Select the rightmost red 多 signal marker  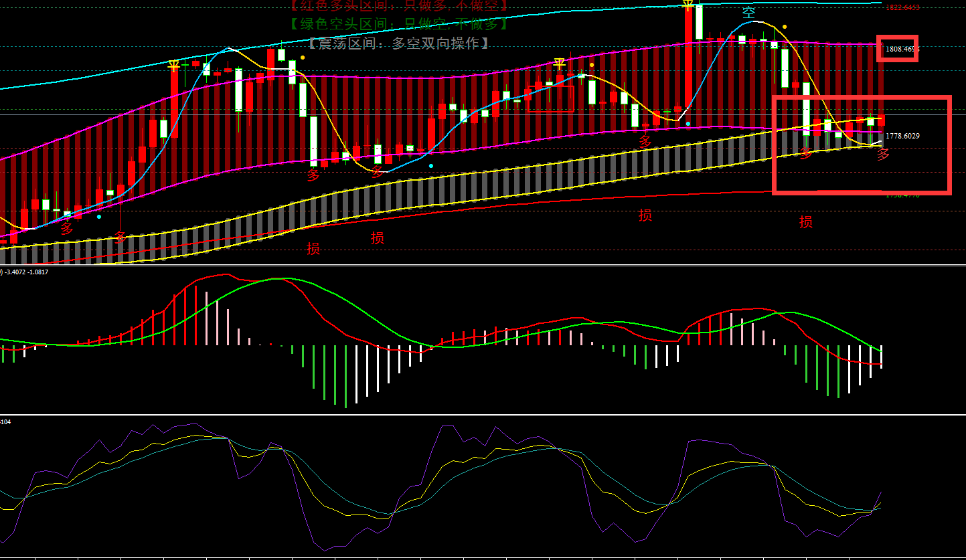(x=883, y=155)
